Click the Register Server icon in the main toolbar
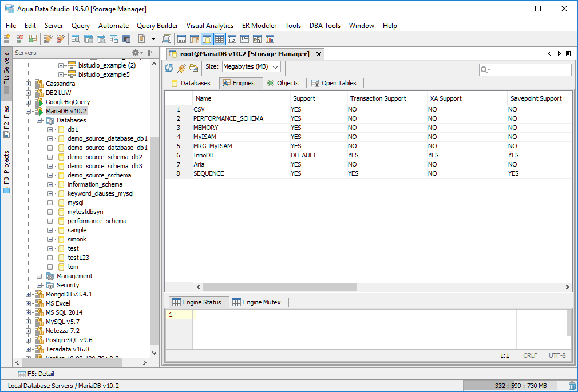 (x=7, y=39)
